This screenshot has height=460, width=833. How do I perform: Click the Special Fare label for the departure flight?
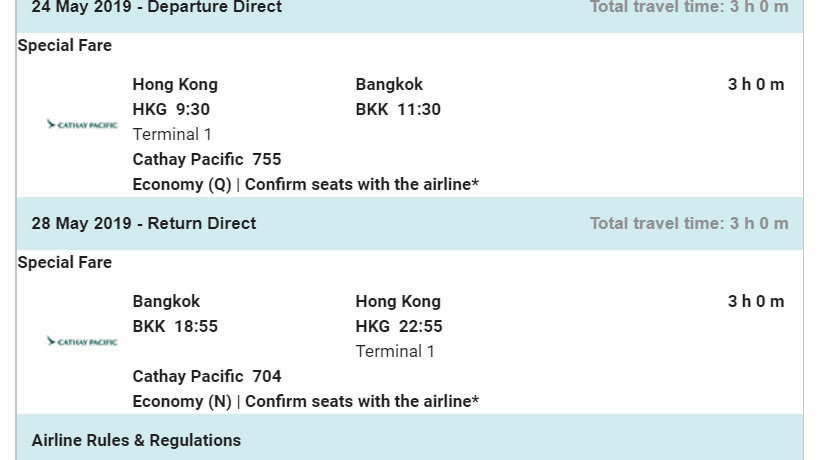coord(65,46)
